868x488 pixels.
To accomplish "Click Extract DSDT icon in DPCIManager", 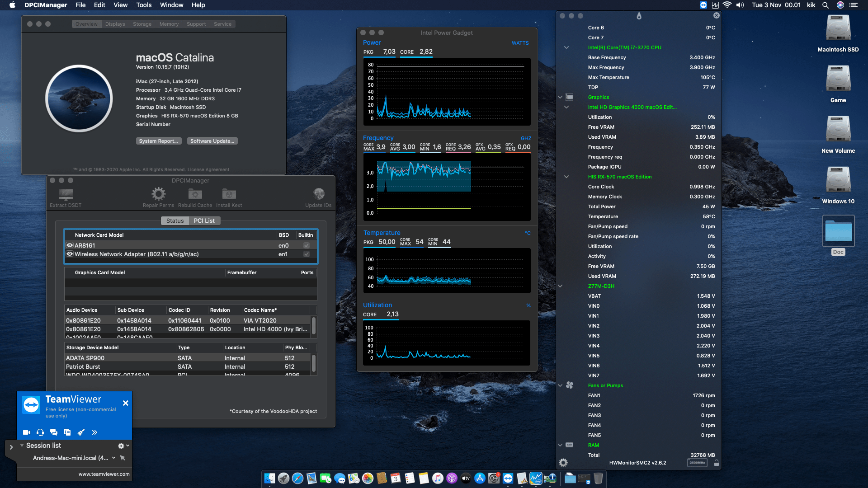I will click(66, 194).
